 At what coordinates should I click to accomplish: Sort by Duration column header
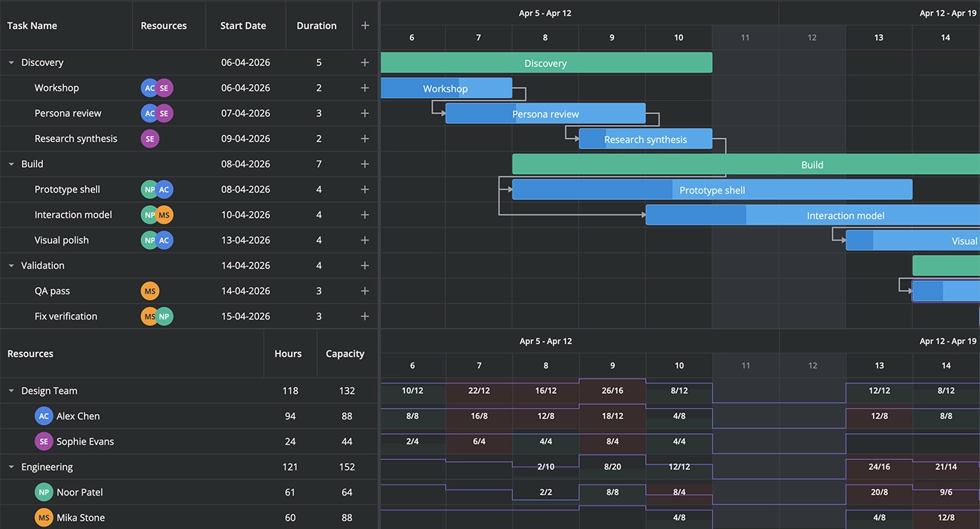319,25
